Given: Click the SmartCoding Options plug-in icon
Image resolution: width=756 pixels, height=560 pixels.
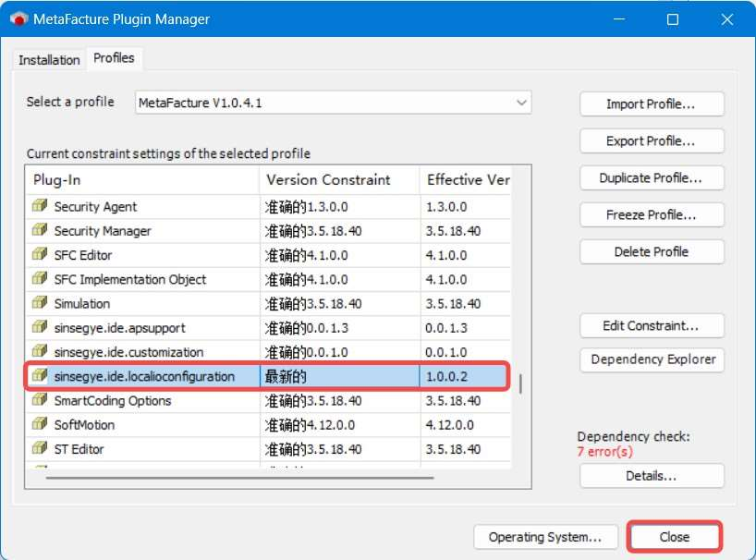Looking at the screenshot, I should tap(40, 401).
